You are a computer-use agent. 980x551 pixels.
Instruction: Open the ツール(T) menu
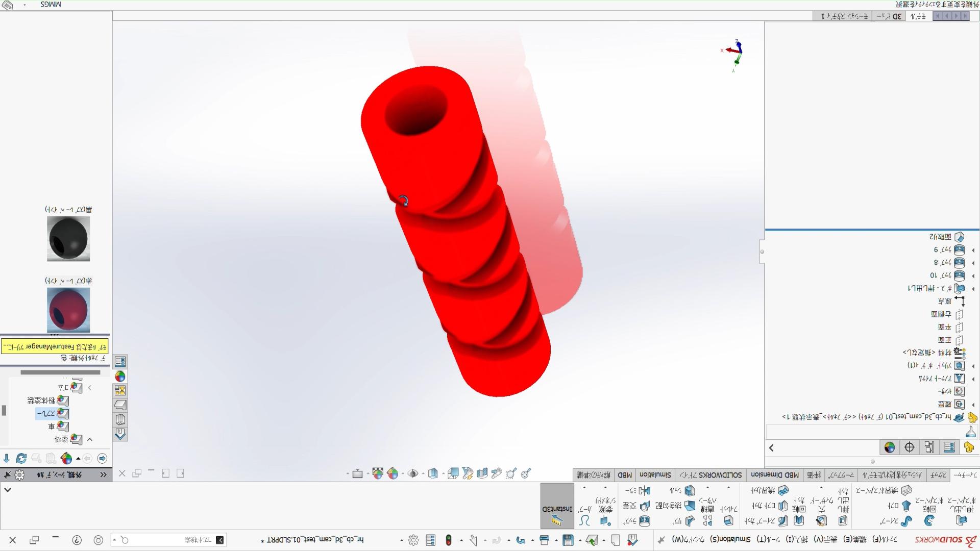pos(769,539)
